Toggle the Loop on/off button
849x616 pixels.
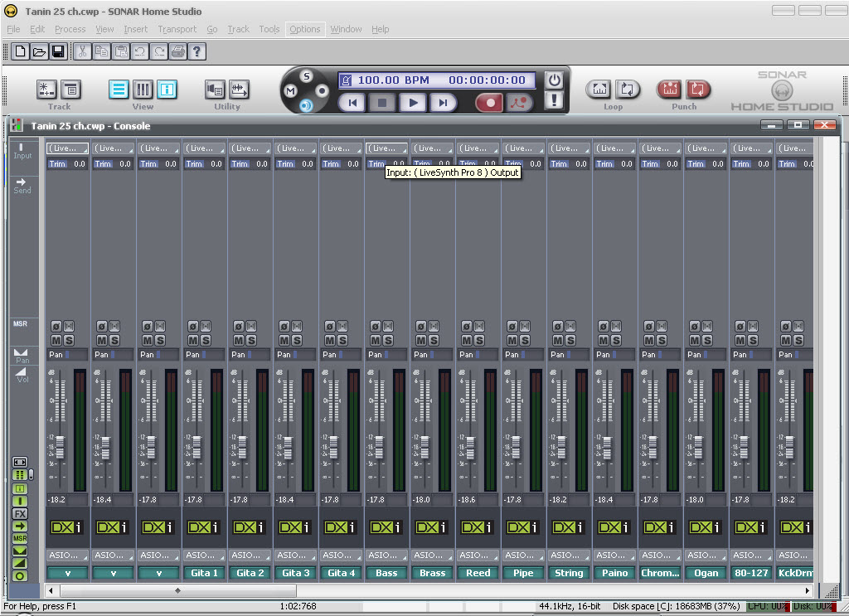pos(628,90)
